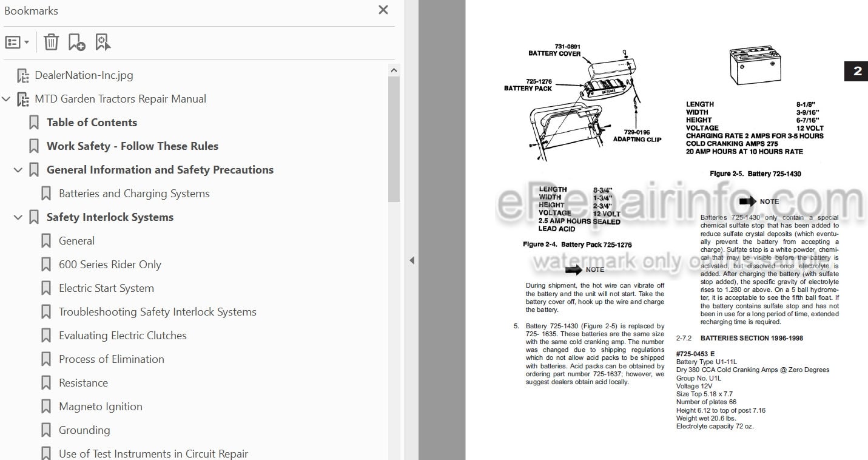Open the bookmark options menu
The height and width of the screenshot is (460, 868).
point(17,42)
